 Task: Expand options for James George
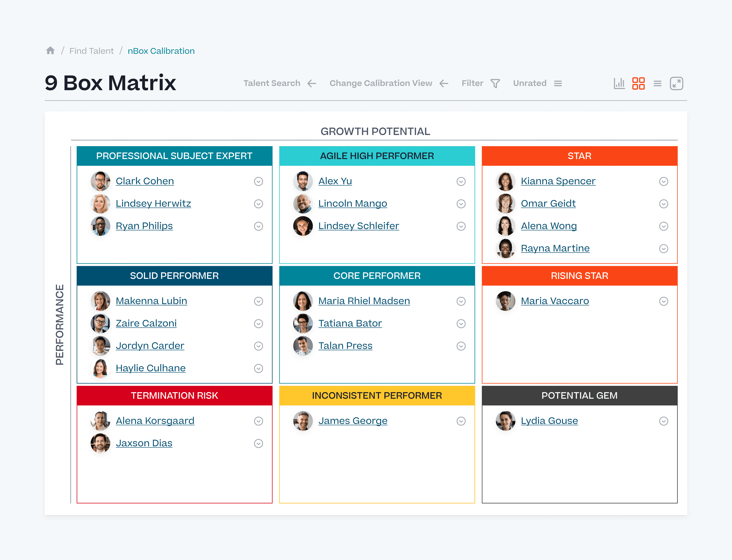(461, 421)
